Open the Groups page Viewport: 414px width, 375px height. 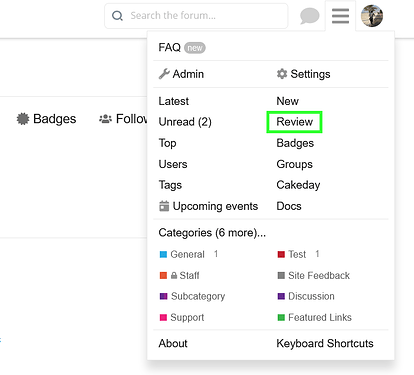point(295,164)
